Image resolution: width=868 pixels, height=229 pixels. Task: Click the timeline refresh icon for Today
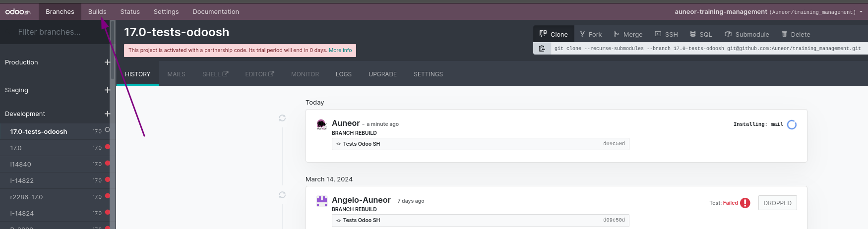[282, 118]
